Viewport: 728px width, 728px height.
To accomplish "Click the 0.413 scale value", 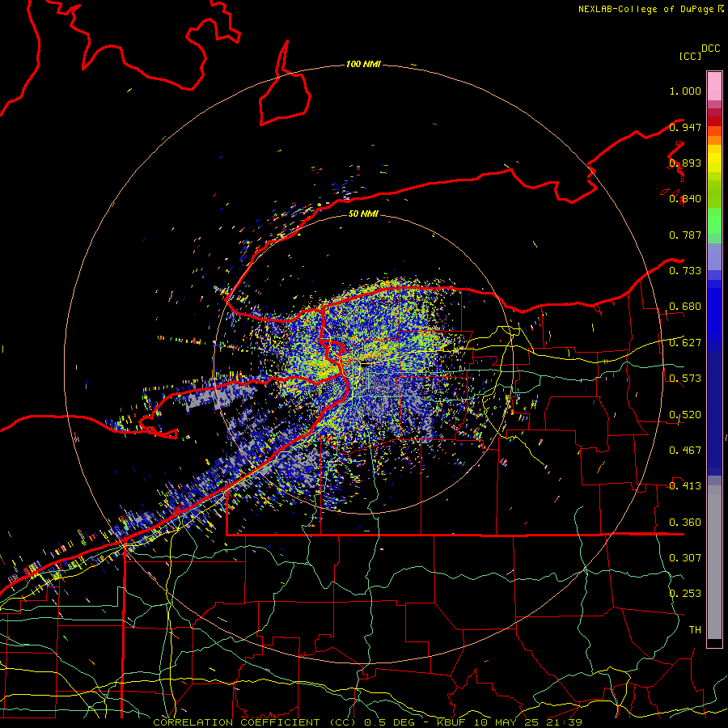I will 685,486.
